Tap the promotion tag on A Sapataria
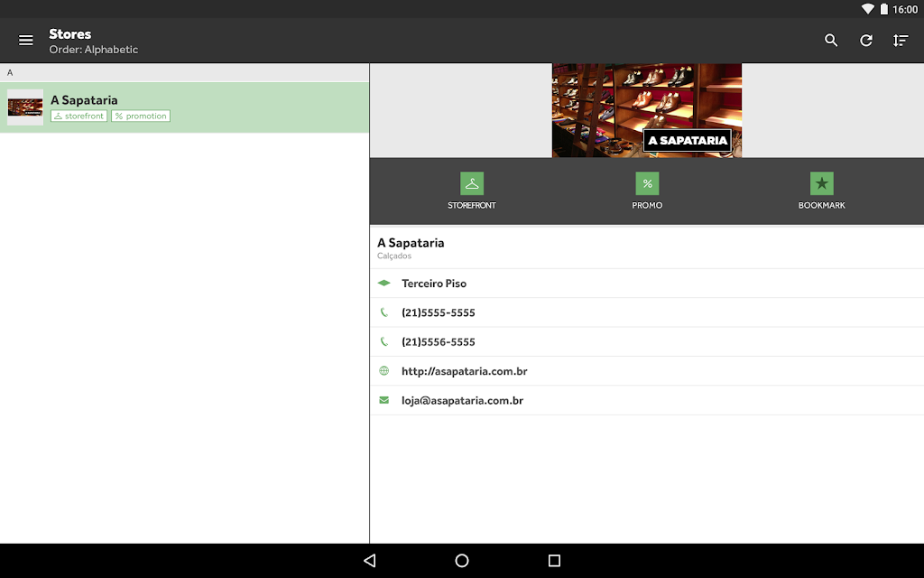Screen dimensions: 924x578 [141, 117]
